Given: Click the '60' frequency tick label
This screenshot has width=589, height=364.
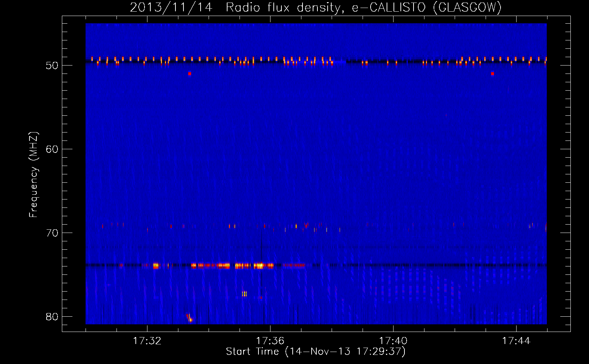Looking at the screenshot, I should click(52, 149).
